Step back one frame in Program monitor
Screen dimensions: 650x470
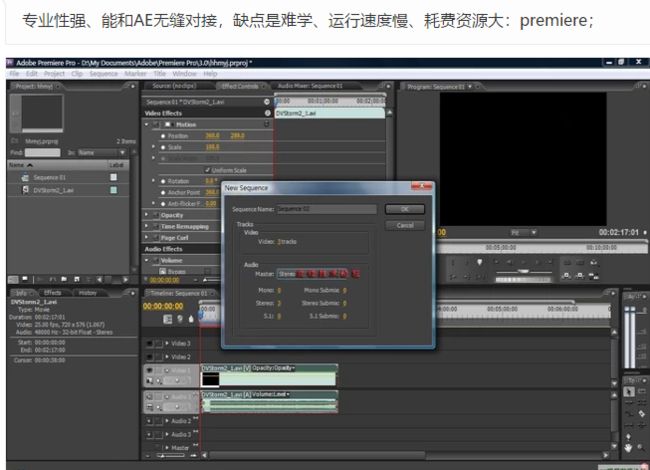(x=509, y=262)
